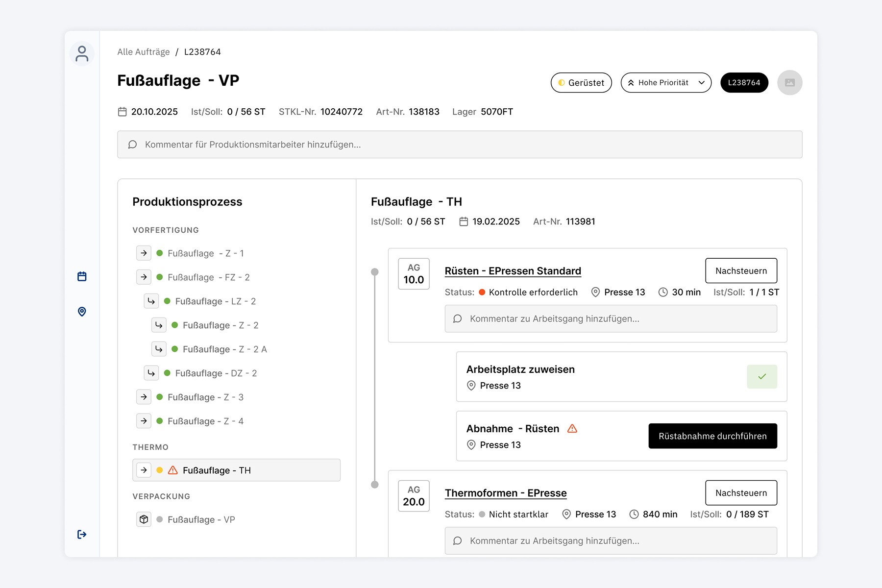Click the Nicht startklar status text
882x588 pixels.
[x=518, y=514]
